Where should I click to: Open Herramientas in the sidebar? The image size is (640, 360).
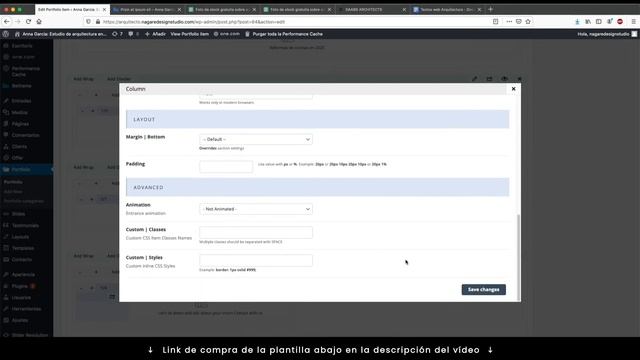coord(26,309)
